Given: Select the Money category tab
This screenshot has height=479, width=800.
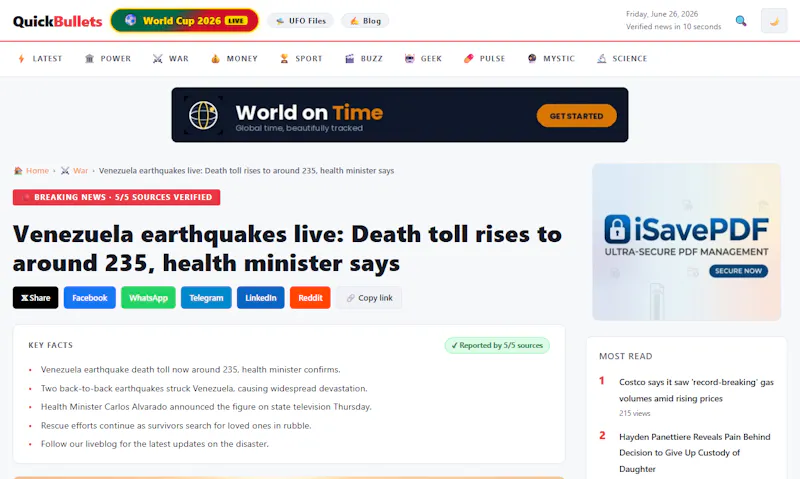Looking at the screenshot, I should [234, 59].
